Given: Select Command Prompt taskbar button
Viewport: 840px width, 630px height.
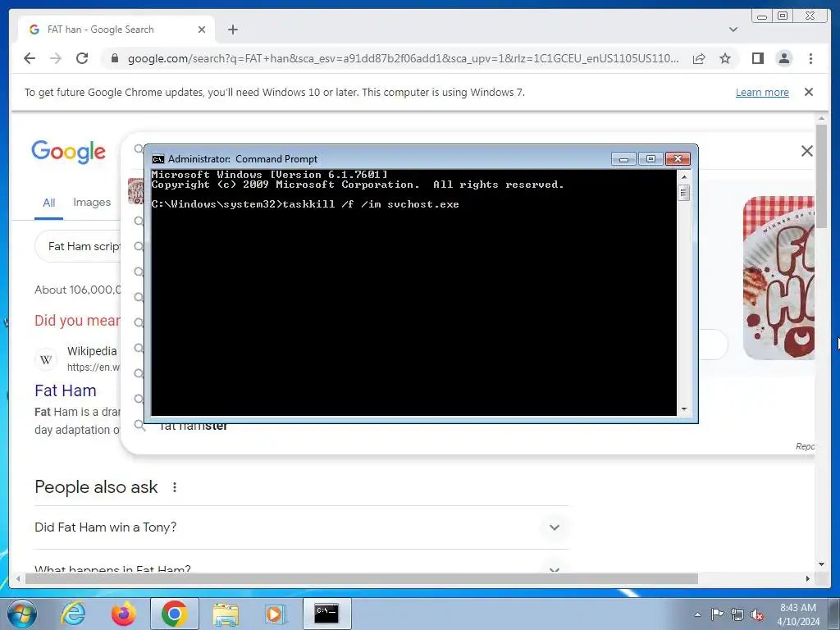Looking at the screenshot, I should pos(326,614).
